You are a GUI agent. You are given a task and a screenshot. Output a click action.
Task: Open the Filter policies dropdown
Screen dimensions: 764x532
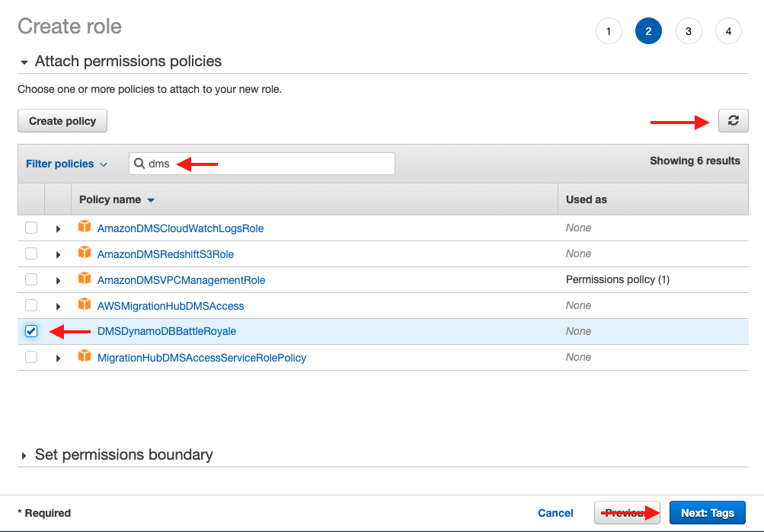coord(66,164)
